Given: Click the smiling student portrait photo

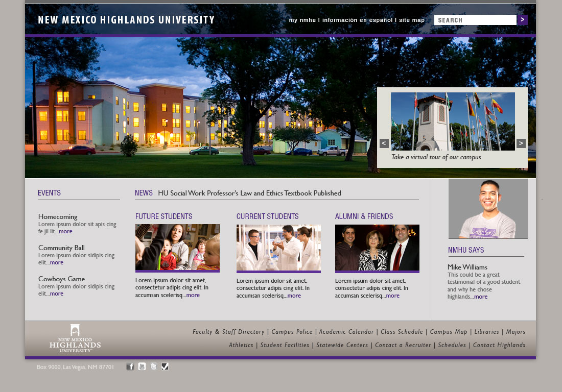Looking at the screenshot, I should (x=488, y=209).
